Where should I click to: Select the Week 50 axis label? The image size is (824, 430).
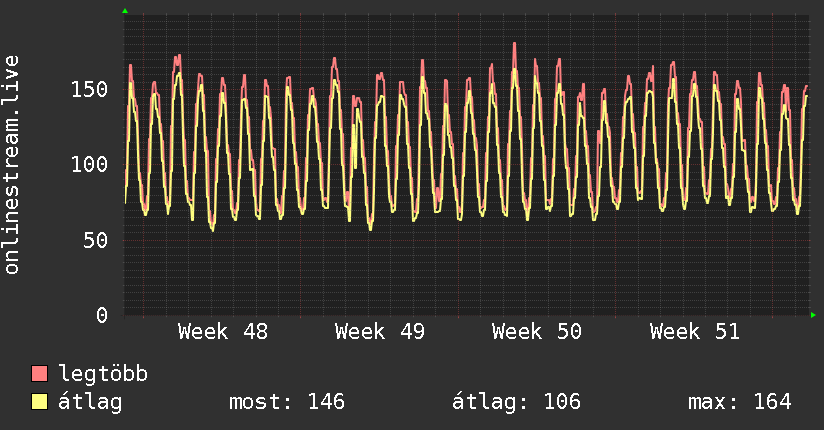(x=537, y=332)
